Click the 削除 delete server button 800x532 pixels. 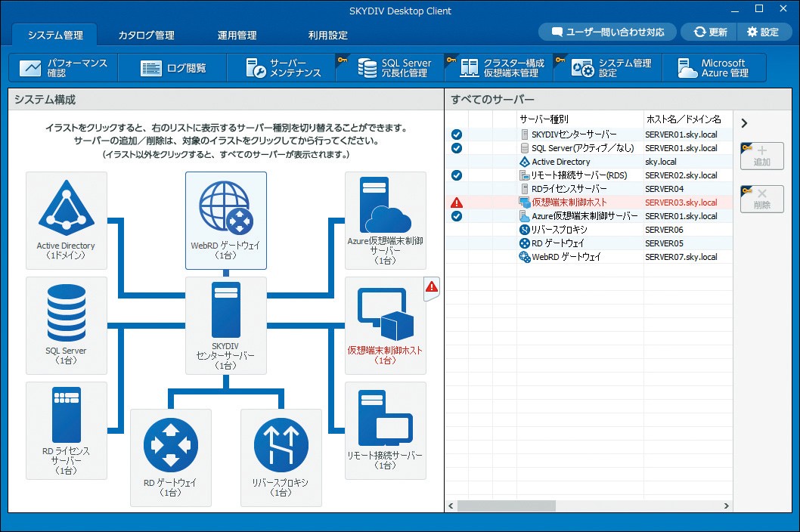[761, 199]
